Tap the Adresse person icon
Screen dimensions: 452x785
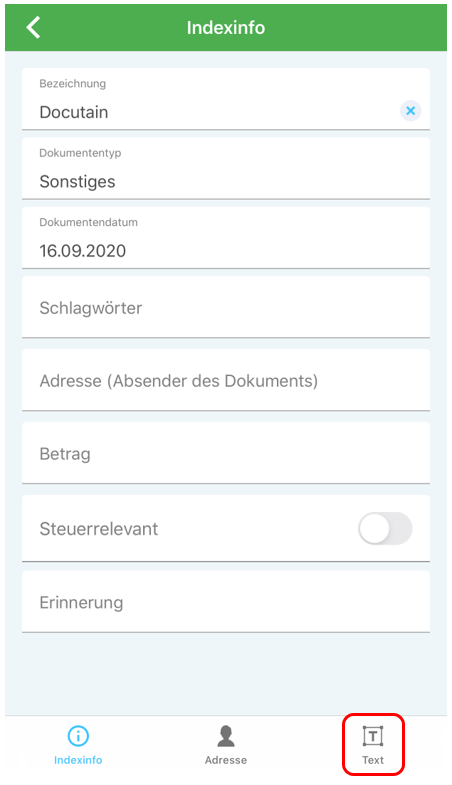click(226, 736)
